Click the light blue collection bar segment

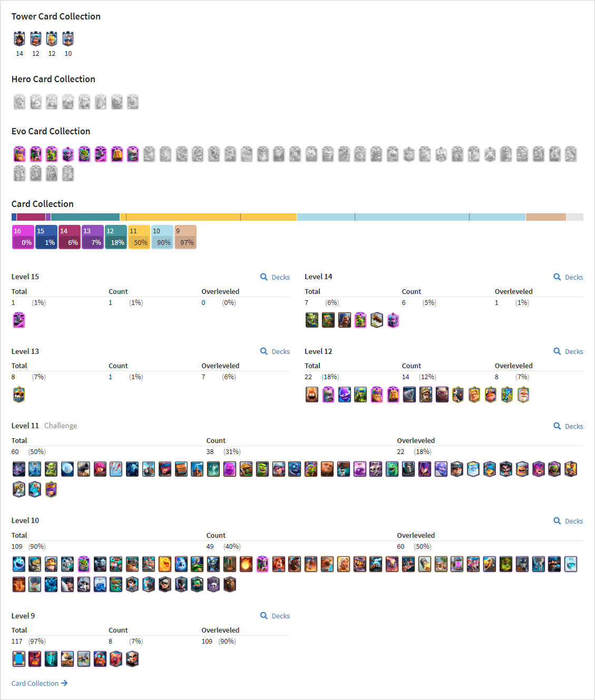coord(411,217)
